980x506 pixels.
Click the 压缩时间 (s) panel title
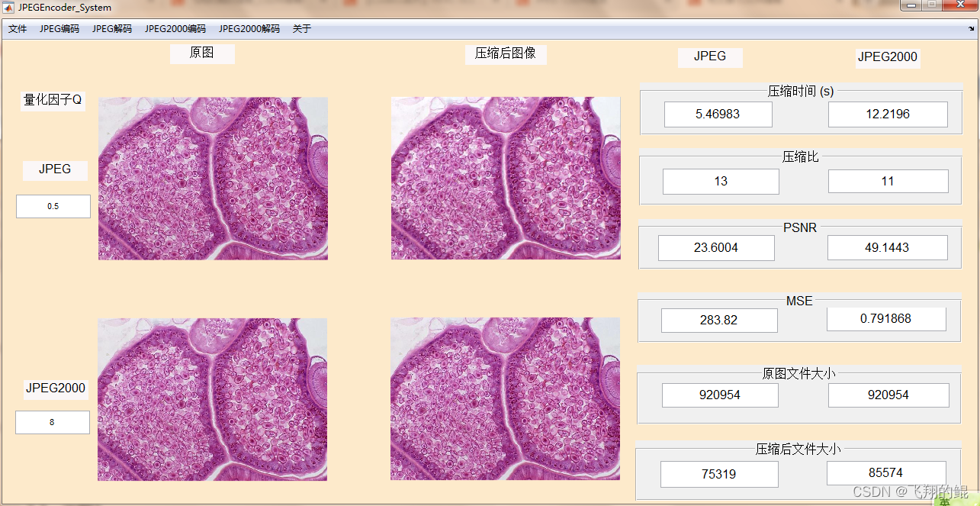(801, 91)
